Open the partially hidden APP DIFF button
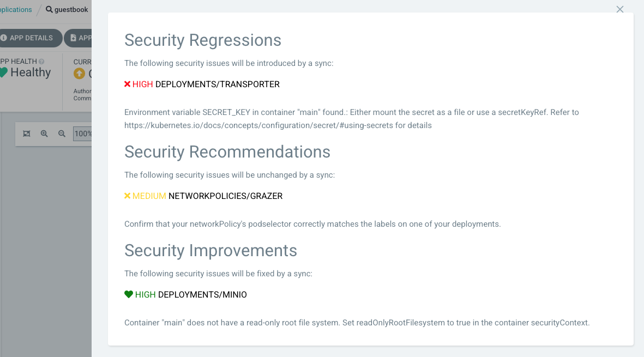Viewport: 644px width, 357px height. 83,38
